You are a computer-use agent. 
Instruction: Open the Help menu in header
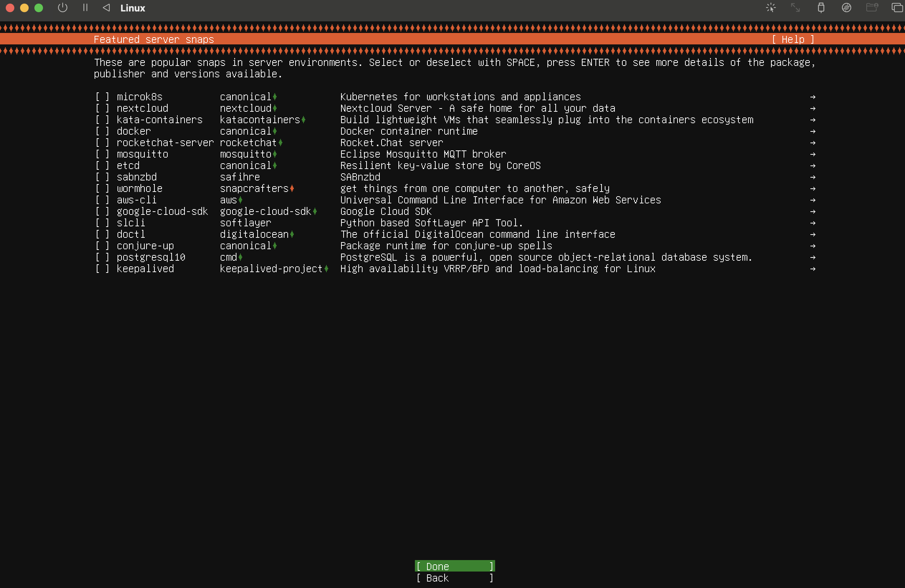(x=793, y=39)
